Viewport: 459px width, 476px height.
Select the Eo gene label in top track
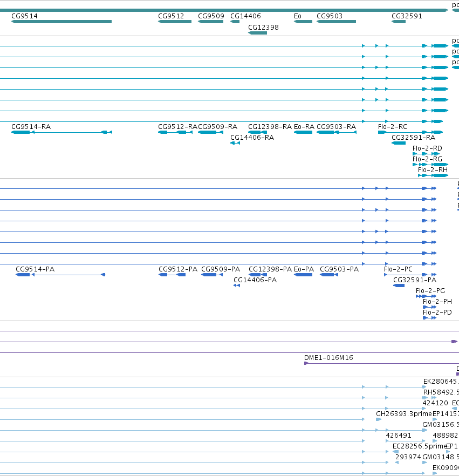coord(298,16)
